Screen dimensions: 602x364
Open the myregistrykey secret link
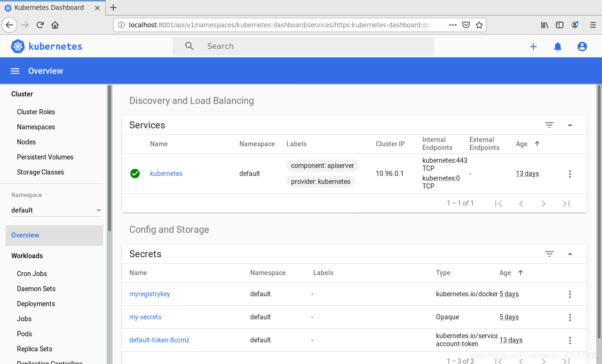coord(150,294)
